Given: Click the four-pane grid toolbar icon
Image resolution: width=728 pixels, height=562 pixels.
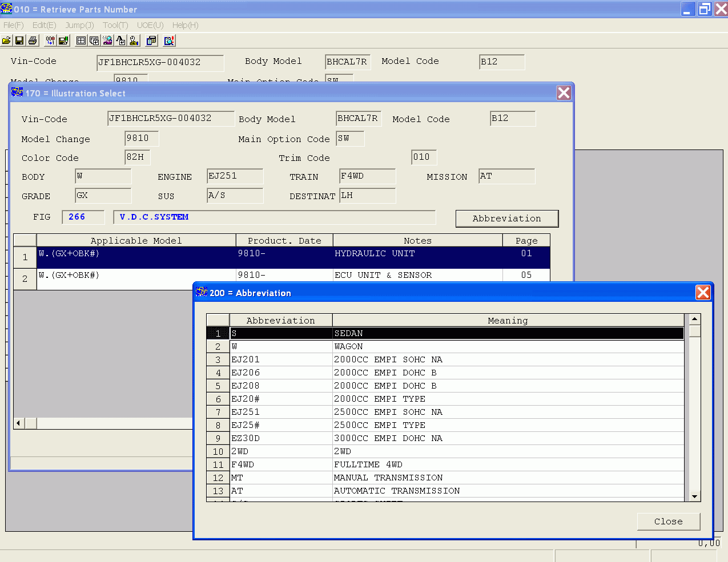Looking at the screenshot, I should (81, 41).
